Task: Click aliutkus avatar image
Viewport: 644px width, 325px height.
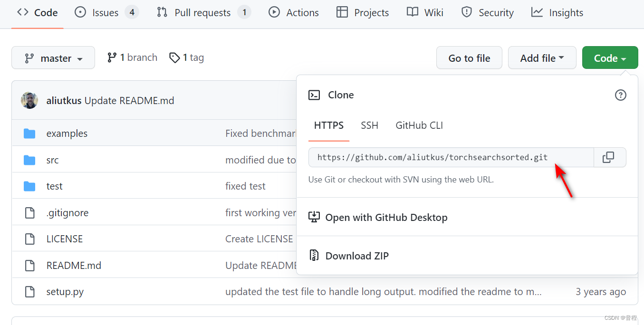Action: (x=29, y=101)
